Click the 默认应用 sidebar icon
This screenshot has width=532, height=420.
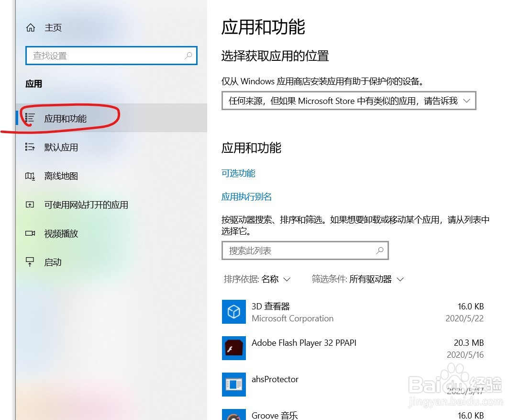click(30, 147)
